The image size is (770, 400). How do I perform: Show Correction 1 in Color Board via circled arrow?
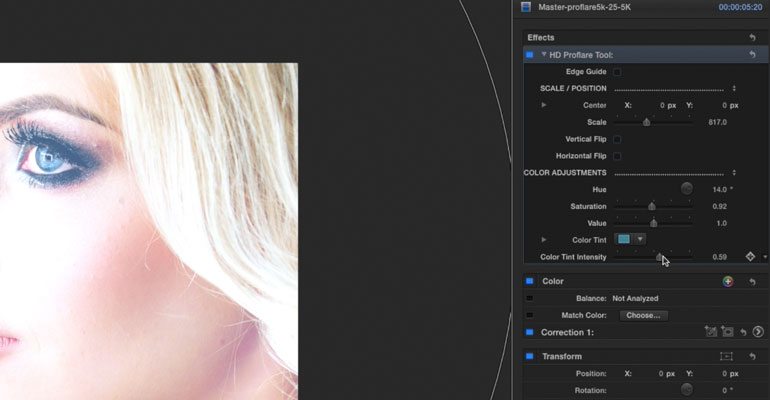point(758,332)
